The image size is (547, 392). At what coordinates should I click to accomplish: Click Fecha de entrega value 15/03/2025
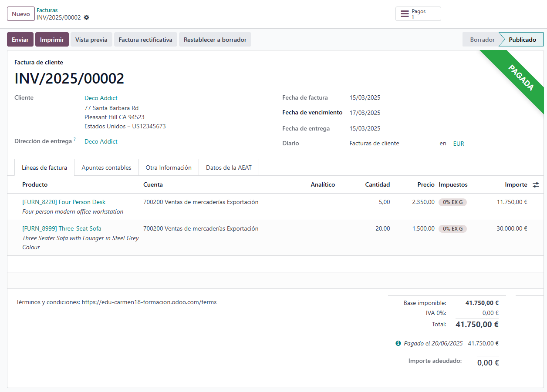click(365, 128)
